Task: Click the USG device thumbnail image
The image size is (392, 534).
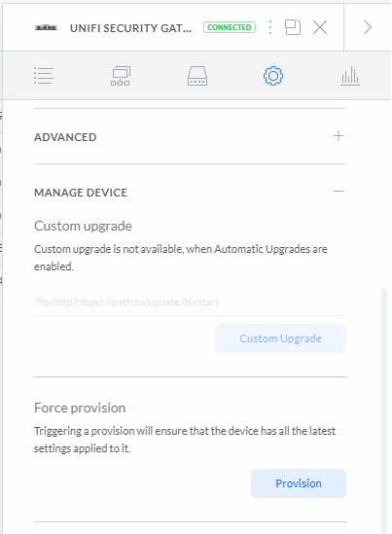Action: click(x=47, y=27)
